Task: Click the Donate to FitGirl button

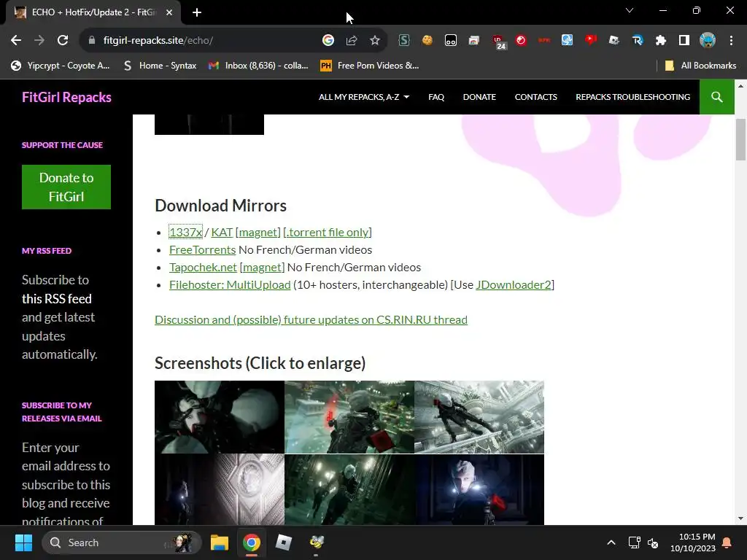Action: click(66, 187)
